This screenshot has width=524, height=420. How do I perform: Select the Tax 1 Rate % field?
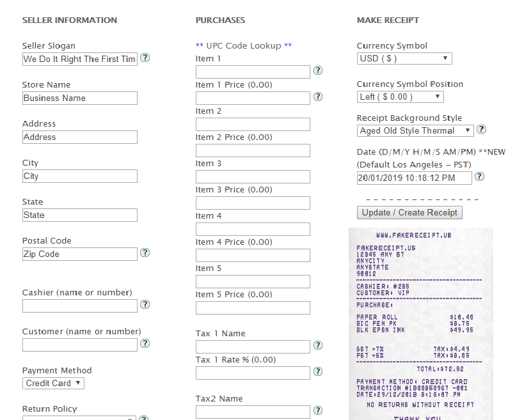[253, 373]
